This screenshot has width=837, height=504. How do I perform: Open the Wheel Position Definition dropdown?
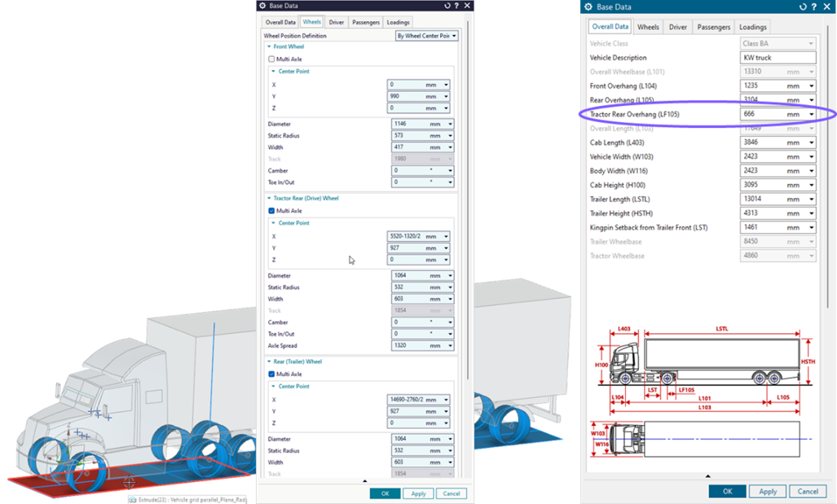coord(426,36)
